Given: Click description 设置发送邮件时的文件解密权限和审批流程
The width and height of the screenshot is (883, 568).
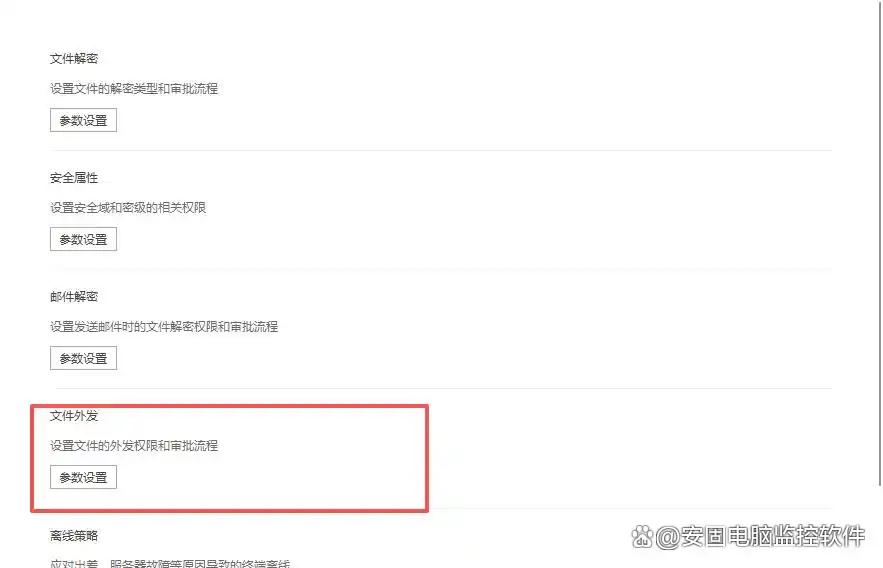Looking at the screenshot, I should click(x=164, y=327).
